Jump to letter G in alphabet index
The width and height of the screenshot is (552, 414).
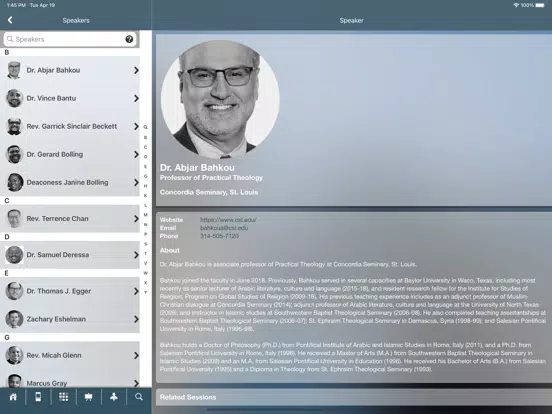145,176
